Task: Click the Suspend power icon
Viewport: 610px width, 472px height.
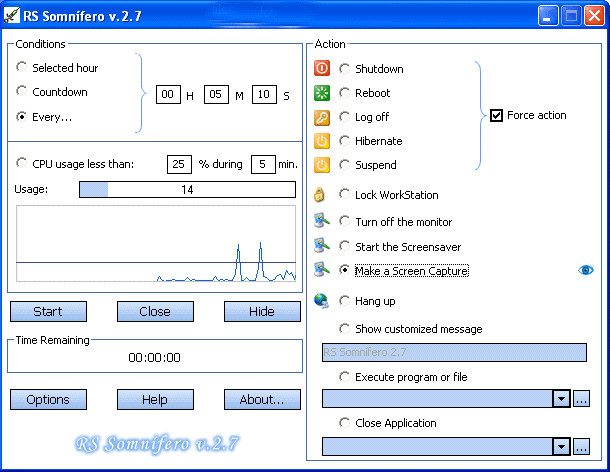Action: [x=322, y=165]
